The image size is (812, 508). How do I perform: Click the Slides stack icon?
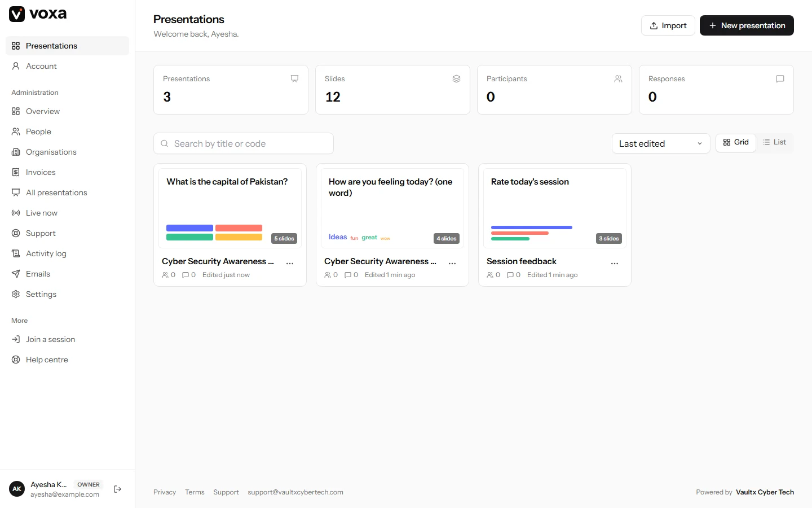[x=456, y=79]
